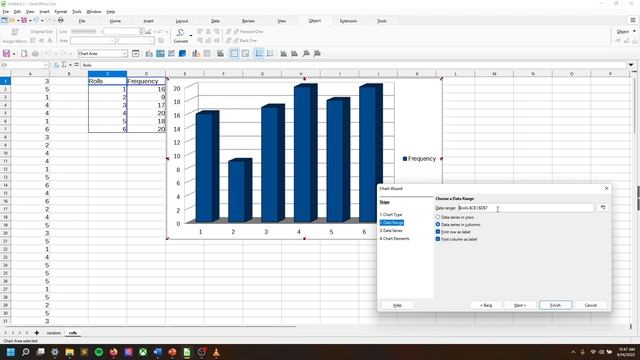Click the 3D View icon in chart toolbar
The height and width of the screenshot is (360, 640).
182,53
